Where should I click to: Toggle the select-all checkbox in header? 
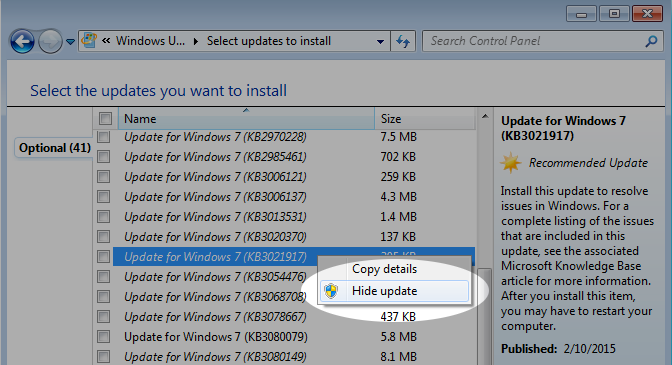(x=105, y=118)
